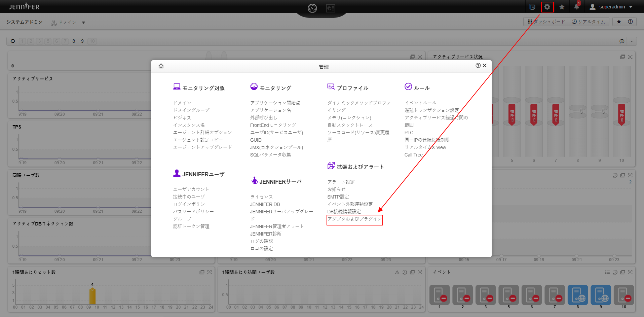Switch to the ダッシュボード tab

click(x=546, y=22)
